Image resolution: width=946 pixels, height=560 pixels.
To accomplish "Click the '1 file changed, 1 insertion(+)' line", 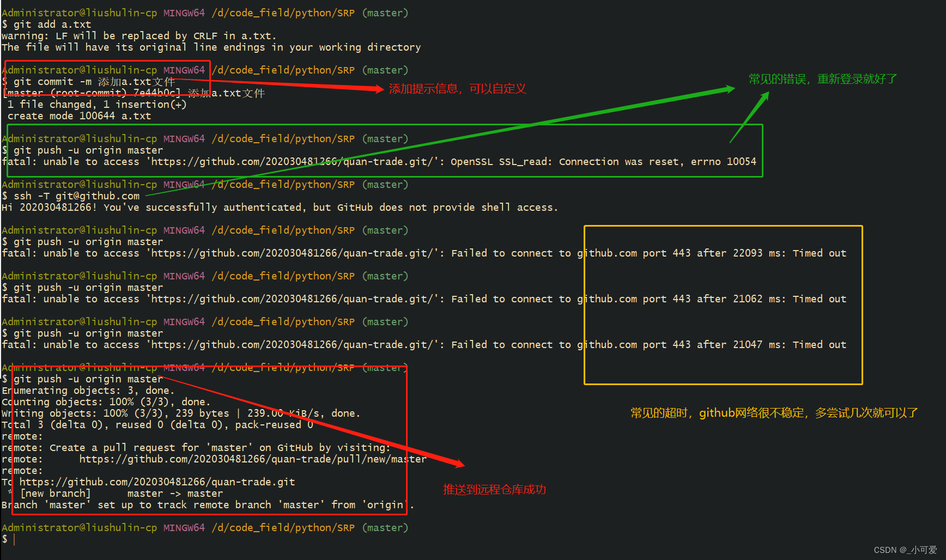I will click(97, 105).
